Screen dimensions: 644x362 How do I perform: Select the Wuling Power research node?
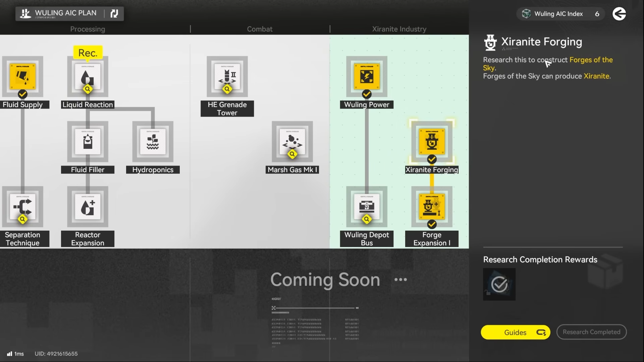367,77
